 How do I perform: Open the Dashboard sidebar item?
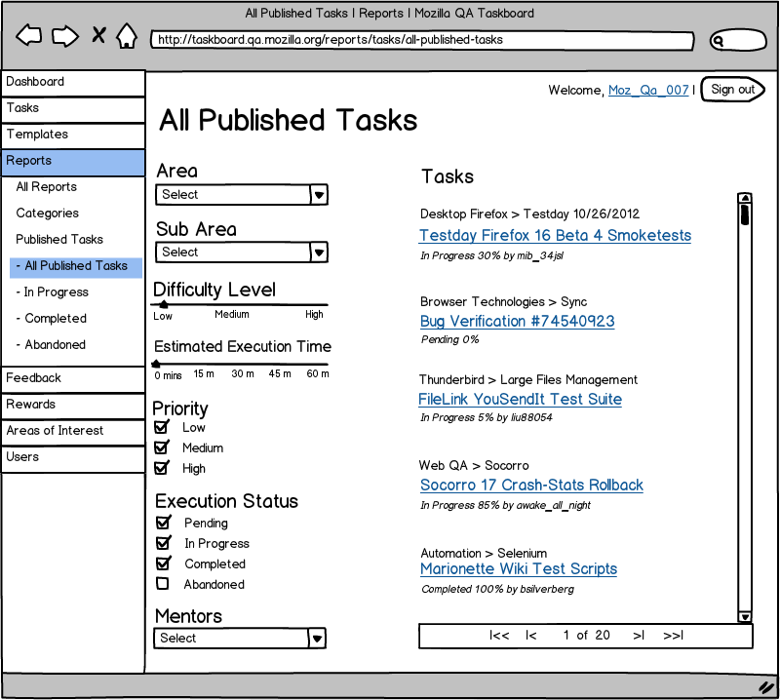[x=73, y=83]
